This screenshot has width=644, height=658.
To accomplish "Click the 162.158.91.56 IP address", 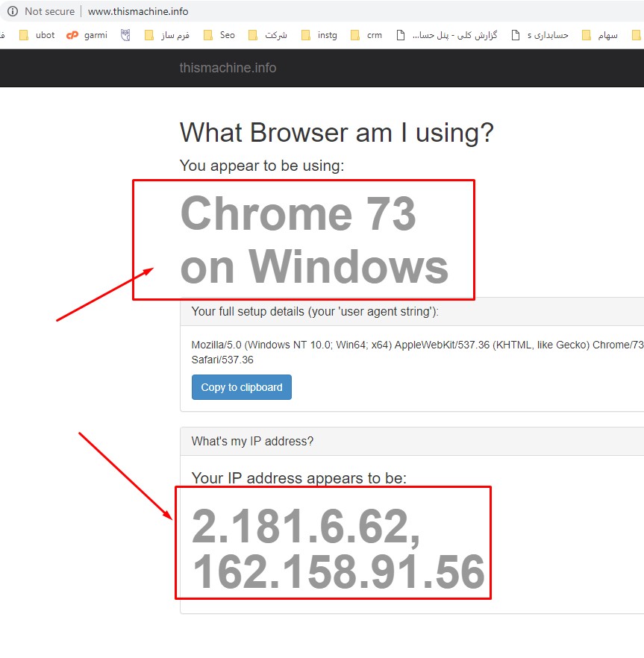I will click(x=338, y=571).
